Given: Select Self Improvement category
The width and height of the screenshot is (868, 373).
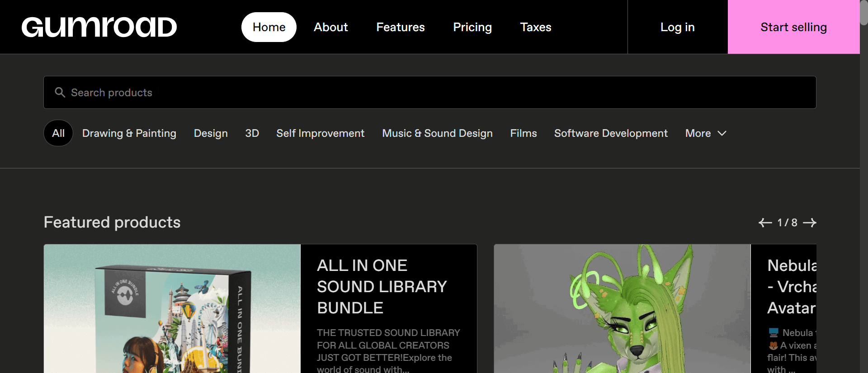Looking at the screenshot, I should (x=321, y=133).
